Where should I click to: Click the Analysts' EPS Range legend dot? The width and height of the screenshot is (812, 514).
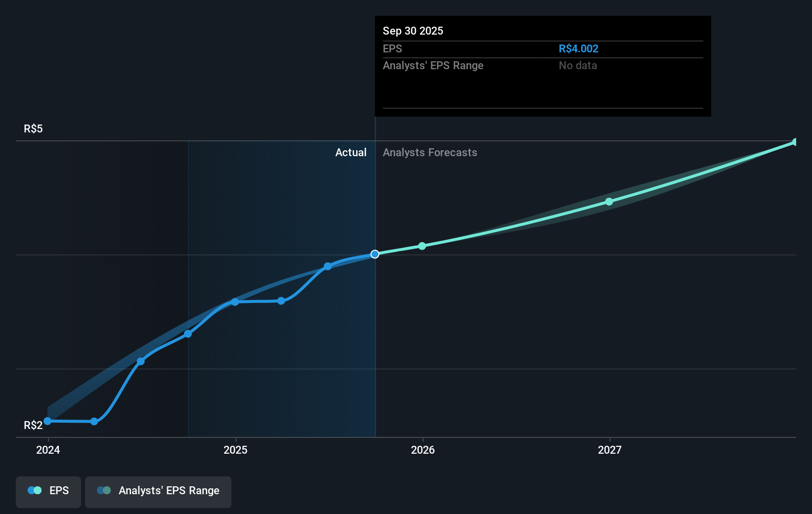pos(104,490)
